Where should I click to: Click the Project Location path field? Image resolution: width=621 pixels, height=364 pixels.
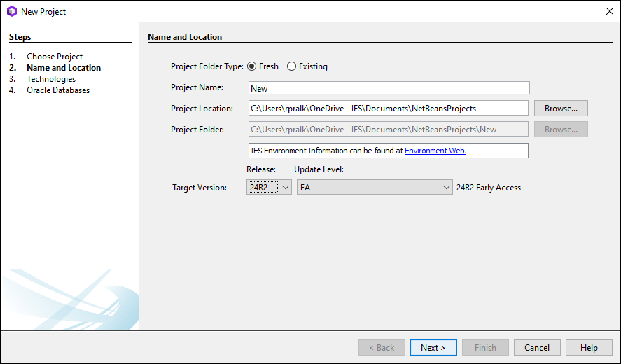(x=389, y=108)
